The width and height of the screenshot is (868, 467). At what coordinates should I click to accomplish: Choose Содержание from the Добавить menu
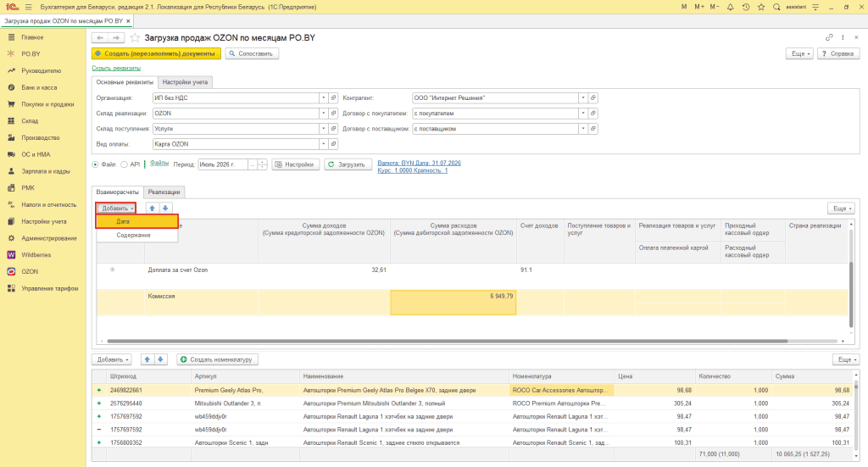coord(137,235)
